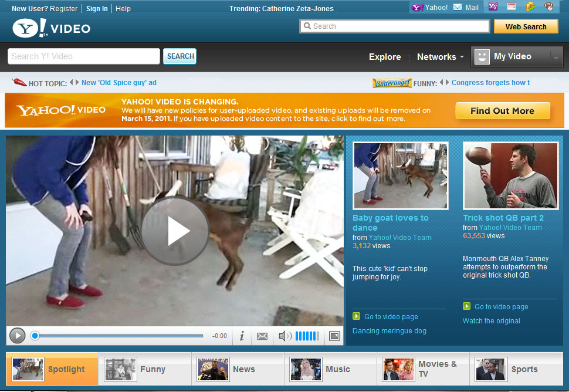Image resolution: width=569 pixels, height=392 pixels.
Task: Open the finance coins icon in top bar
Action: pos(530,6)
